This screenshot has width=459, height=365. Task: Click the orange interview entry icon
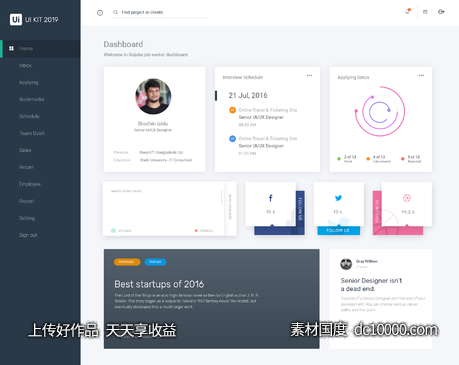click(232, 110)
